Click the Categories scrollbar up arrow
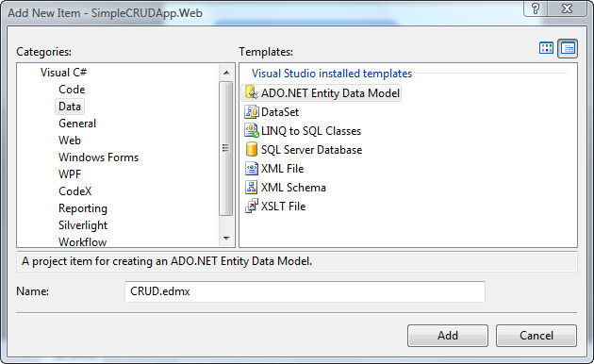This screenshot has height=364, width=594. pos(226,73)
